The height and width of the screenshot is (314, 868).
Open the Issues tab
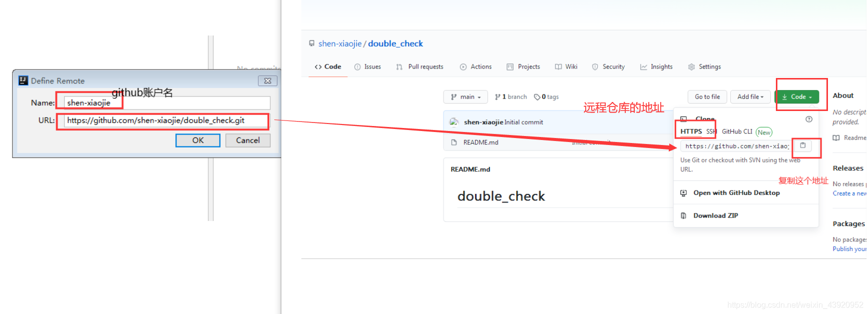367,66
